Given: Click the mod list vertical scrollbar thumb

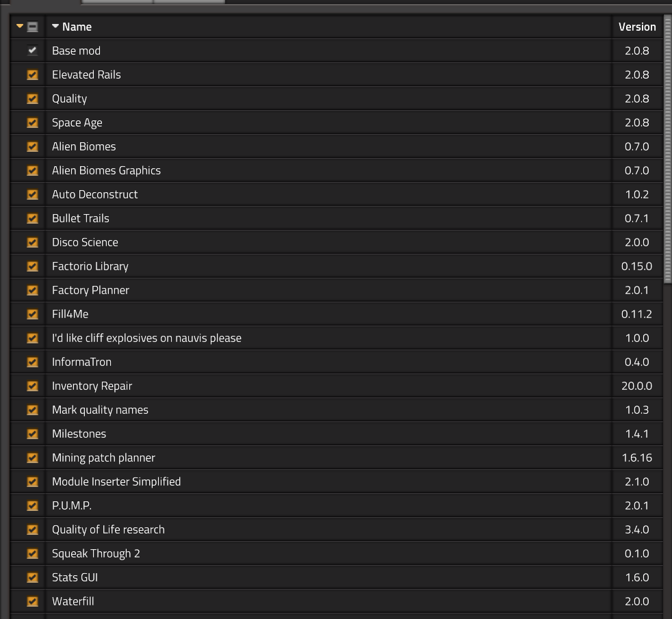Looking at the screenshot, I should 667,148.
